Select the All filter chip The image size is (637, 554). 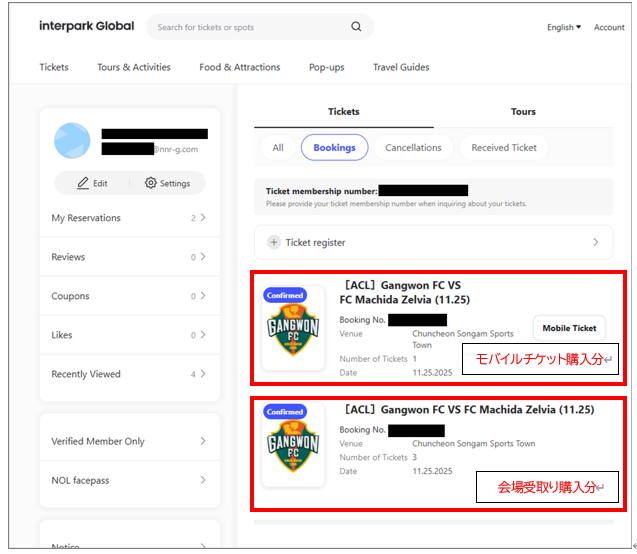[277, 147]
